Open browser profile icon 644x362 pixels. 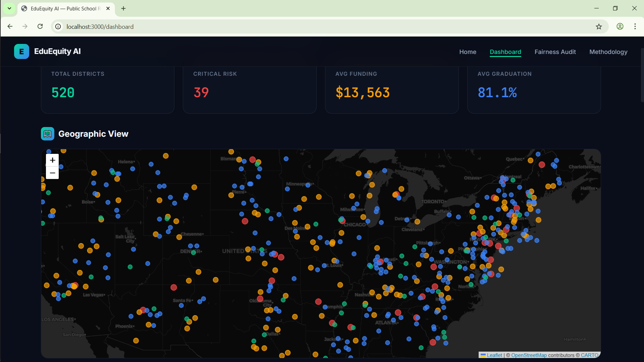click(620, 26)
